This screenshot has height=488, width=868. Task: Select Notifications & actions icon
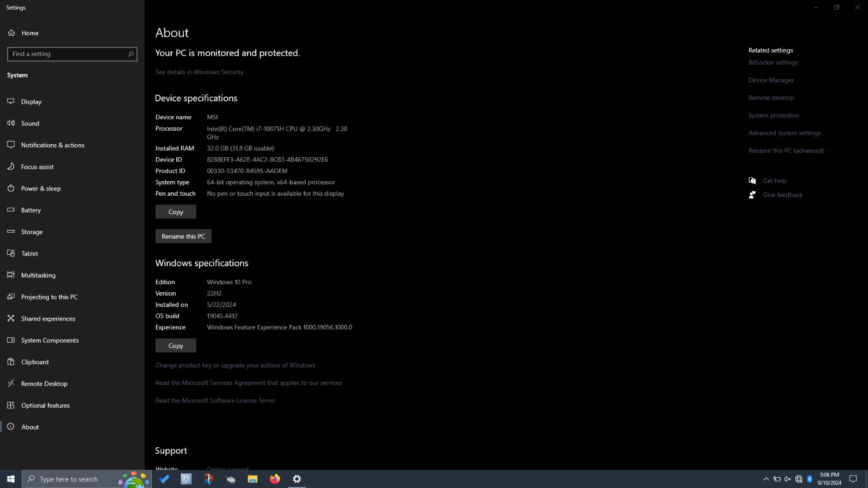(x=11, y=145)
